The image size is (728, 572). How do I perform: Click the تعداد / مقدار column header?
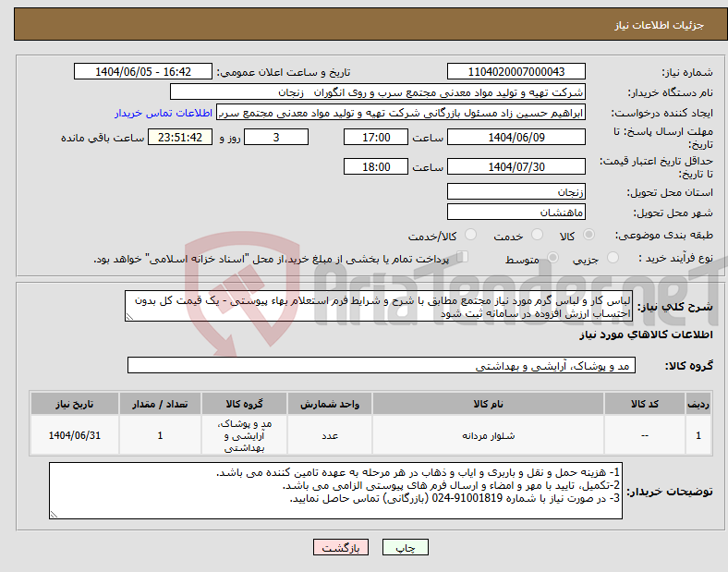(x=160, y=404)
